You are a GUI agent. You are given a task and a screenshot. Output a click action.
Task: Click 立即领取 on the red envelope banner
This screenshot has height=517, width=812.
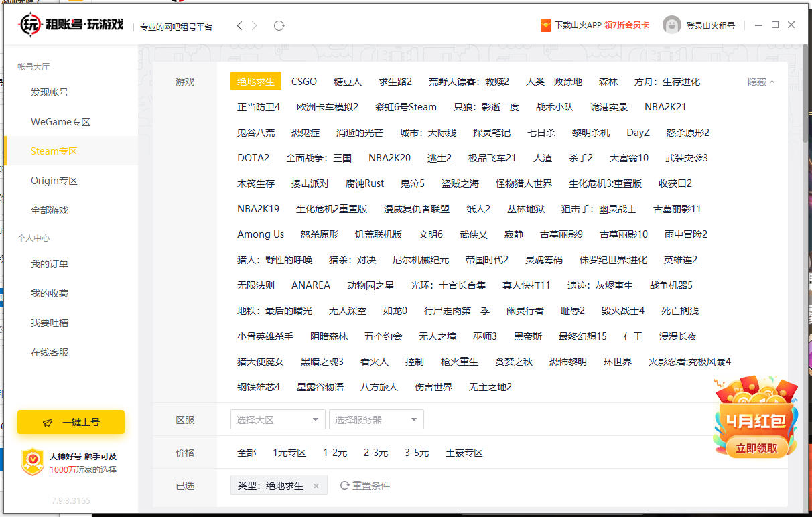click(756, 448)
